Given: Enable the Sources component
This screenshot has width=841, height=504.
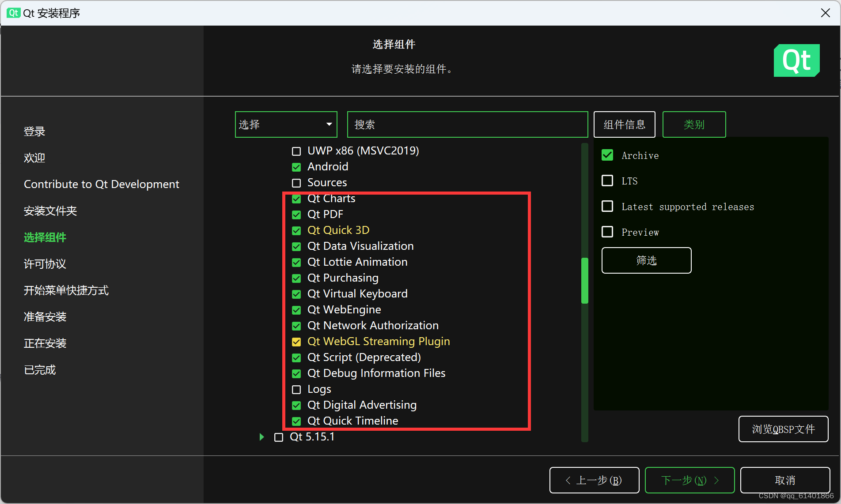Looking at the screenshot, I should [x=296, y=183].
